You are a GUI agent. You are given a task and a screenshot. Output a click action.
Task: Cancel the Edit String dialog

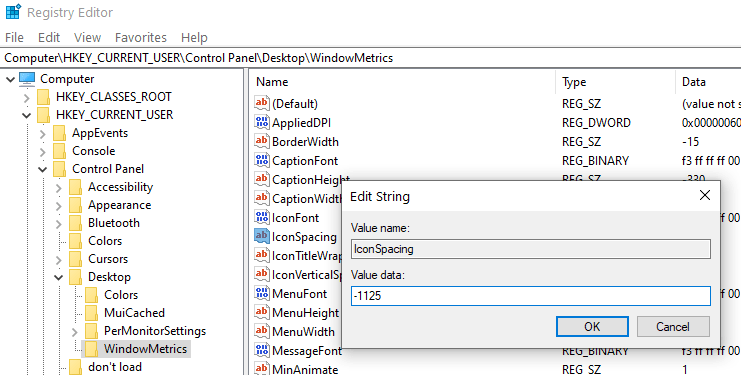coord(673,326)
